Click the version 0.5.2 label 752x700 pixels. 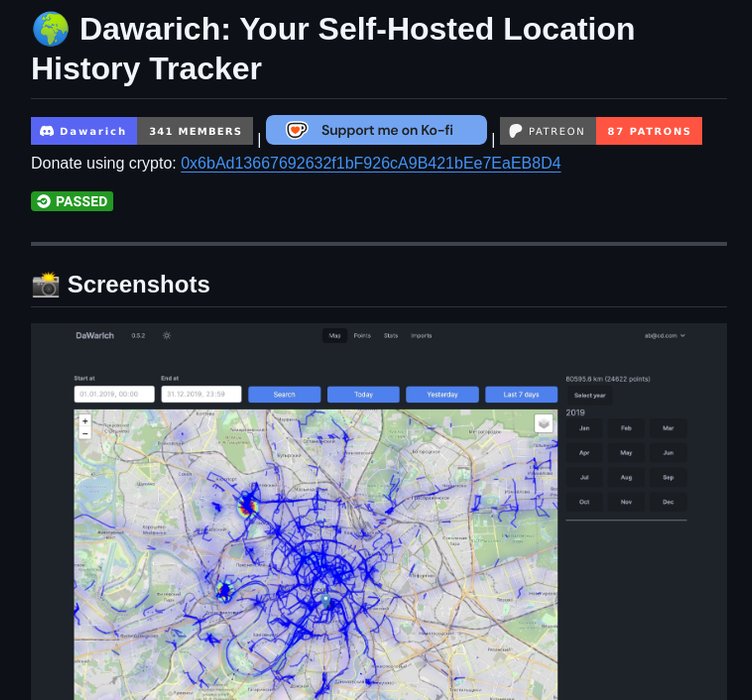[x=138, y=336]
